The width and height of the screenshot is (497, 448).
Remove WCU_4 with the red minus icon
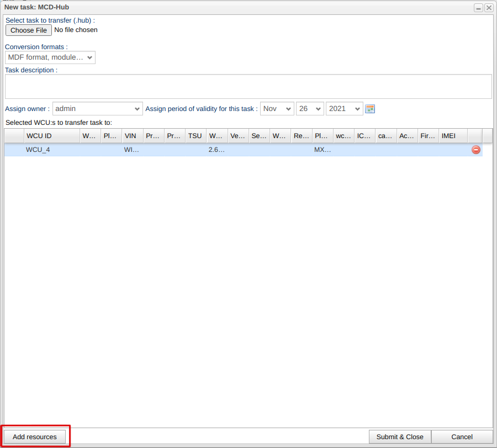click(x=475, y=150)
